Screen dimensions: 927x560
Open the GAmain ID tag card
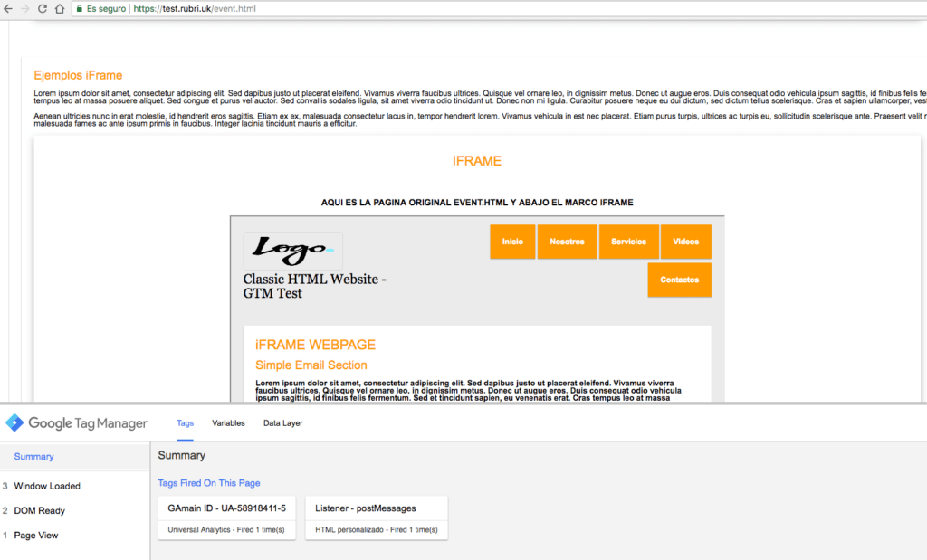(x=227, y=518)
